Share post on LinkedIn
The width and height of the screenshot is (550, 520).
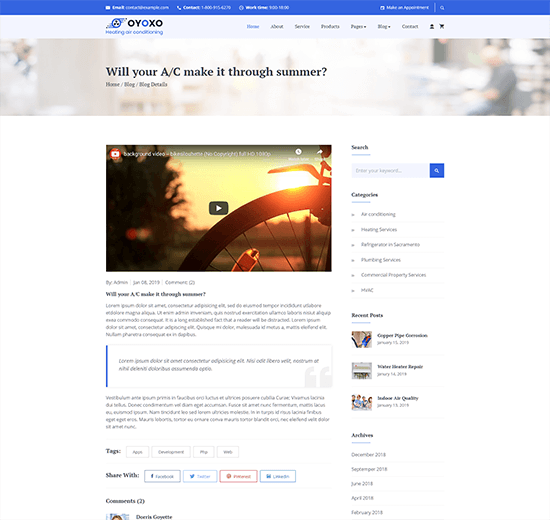click(x=278, y=476)
